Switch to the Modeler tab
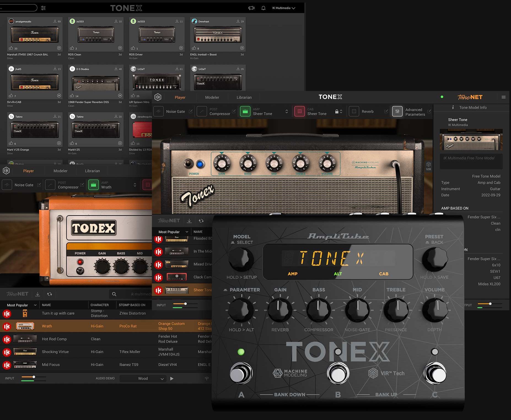The height and width of the screenshot is (420, 511). pyautogui.click(x=212, y=97)
